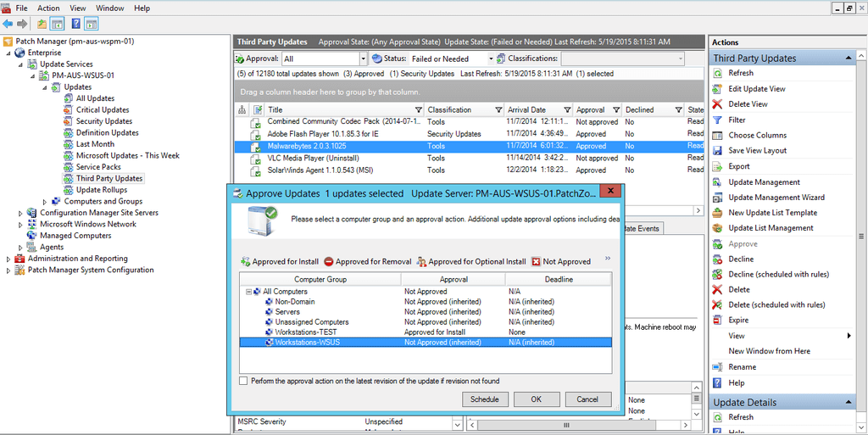Open the Approval filter dropdown

(363, 59)
